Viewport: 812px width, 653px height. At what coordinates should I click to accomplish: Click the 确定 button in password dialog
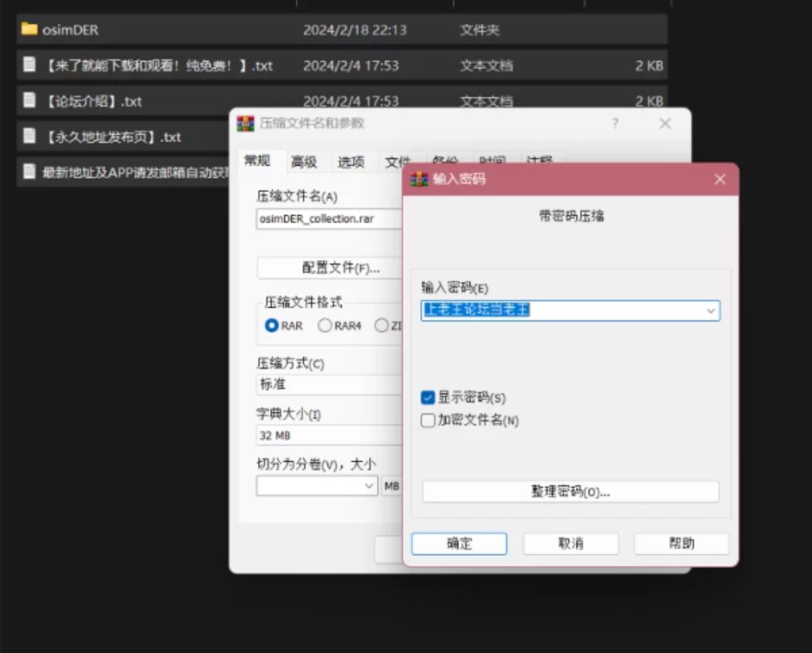(459, 543)
